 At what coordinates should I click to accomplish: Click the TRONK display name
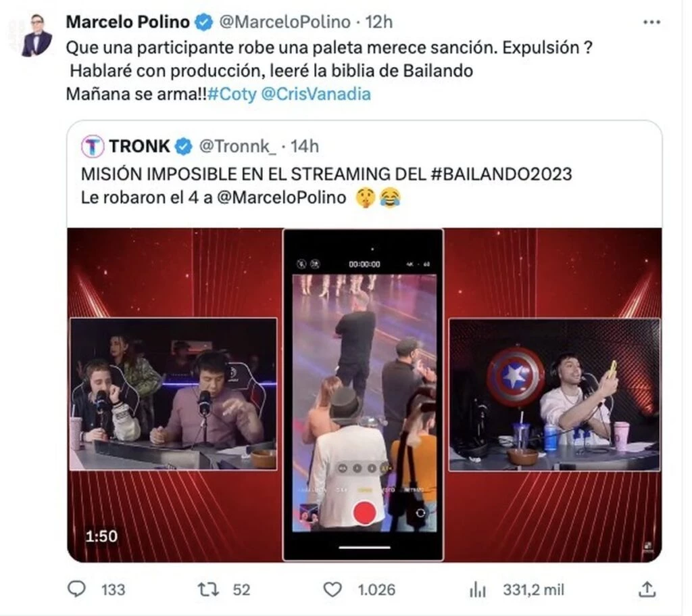point(140,146)
